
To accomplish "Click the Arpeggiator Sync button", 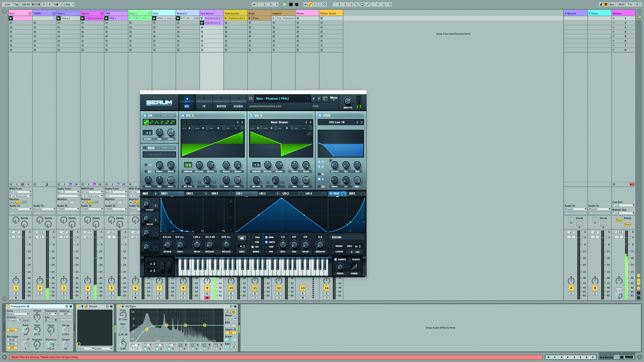I will pos(12,330).
